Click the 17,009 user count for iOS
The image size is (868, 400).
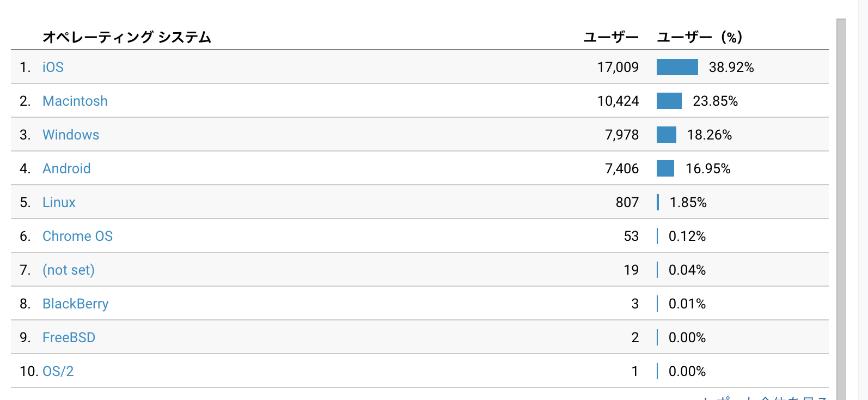pos(618,67)
